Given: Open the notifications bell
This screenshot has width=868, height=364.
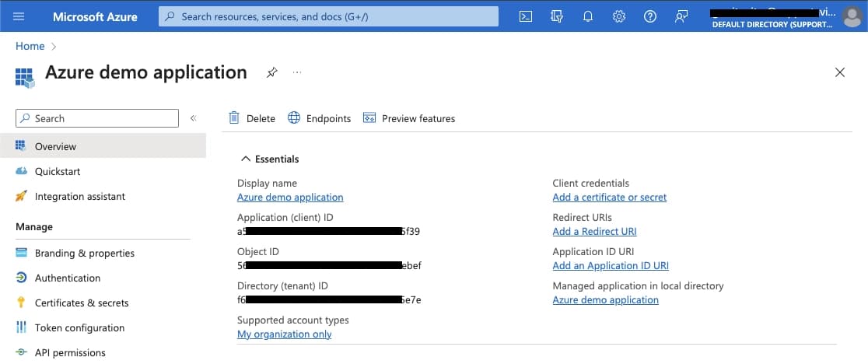Looking at the screenshot, I should (588, 16).
